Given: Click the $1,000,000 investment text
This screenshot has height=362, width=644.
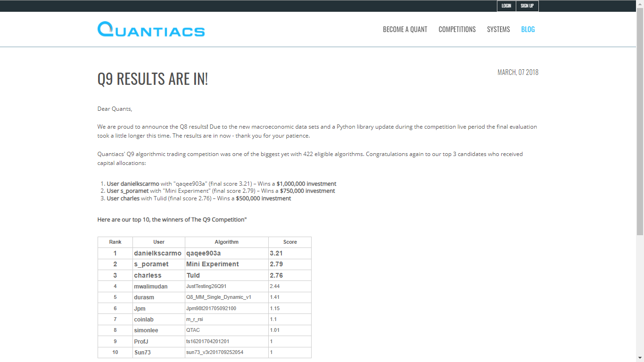Looking at the screenshot, I should click(x=306, y=184).
